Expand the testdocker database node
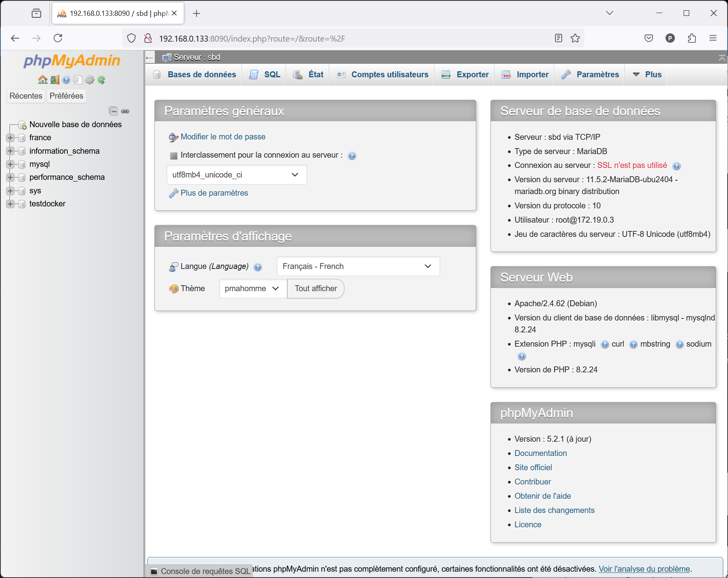 (10, 204)
